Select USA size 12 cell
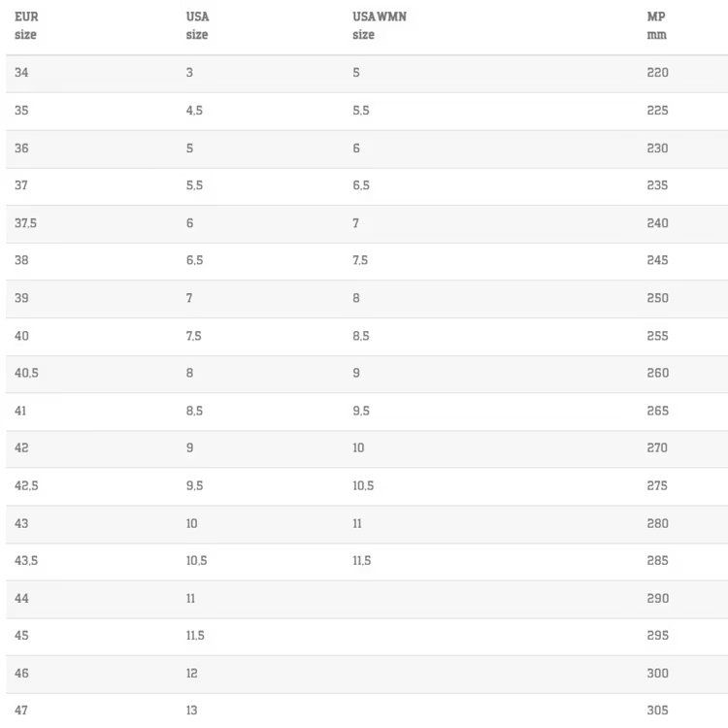Screen dimensions: 728x728 [x=192, y=674]
